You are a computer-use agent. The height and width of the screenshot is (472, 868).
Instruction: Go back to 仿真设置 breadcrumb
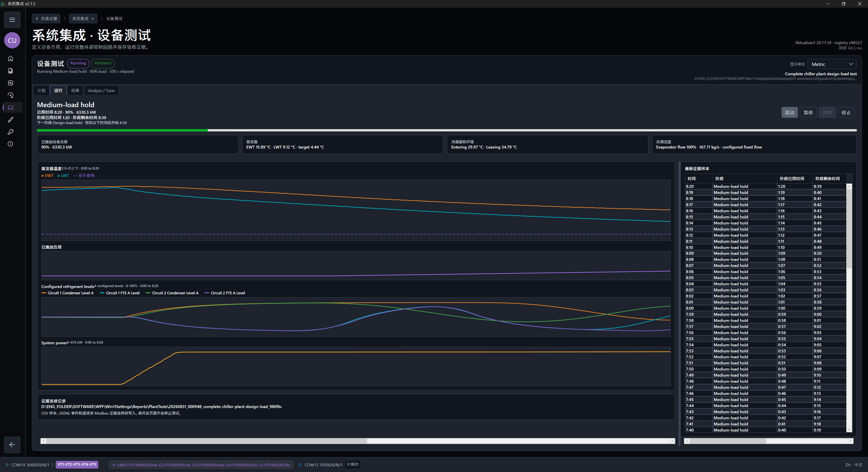click(46, 19)
